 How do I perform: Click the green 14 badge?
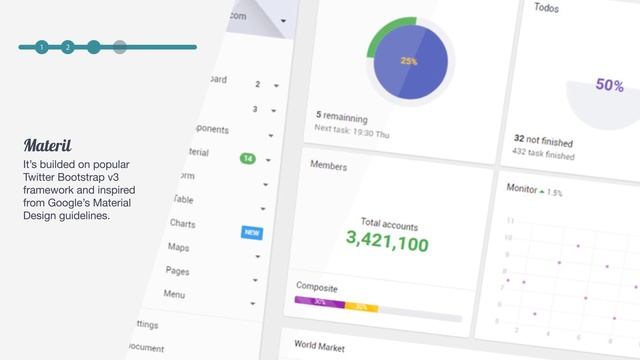click(x=248, y=158)
